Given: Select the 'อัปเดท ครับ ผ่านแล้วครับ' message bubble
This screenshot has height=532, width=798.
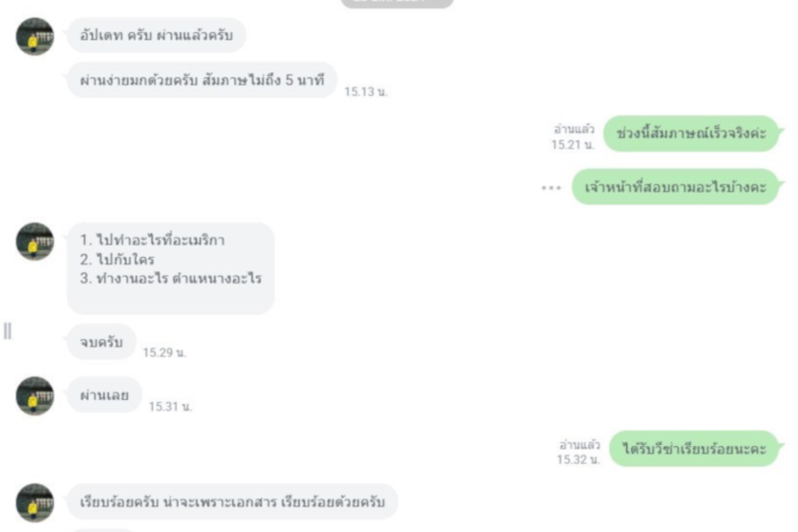Looking at the screenshot, I should [x=156, y=35].
